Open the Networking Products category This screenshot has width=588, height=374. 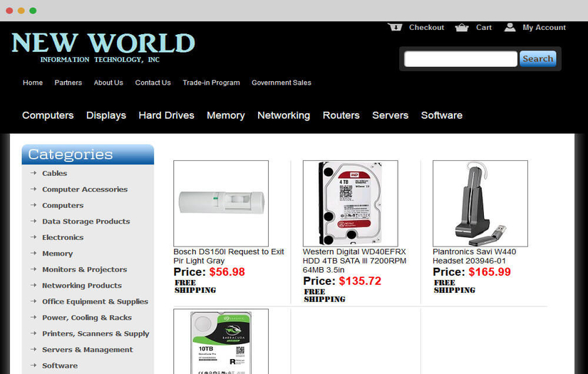coord(82,286)
